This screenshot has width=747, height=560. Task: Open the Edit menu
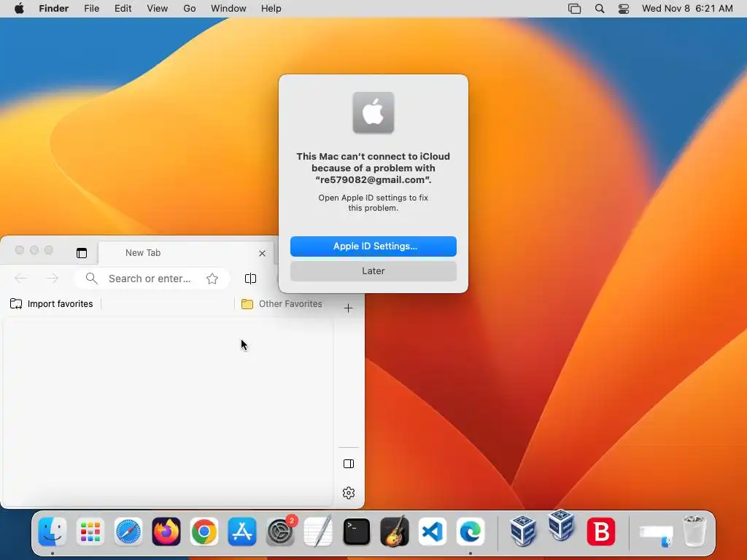pyautogui.click(x=123, y=9)
